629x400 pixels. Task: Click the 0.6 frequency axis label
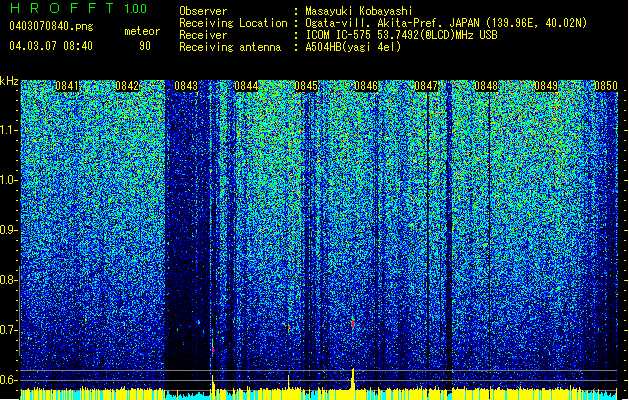(8, 380)
